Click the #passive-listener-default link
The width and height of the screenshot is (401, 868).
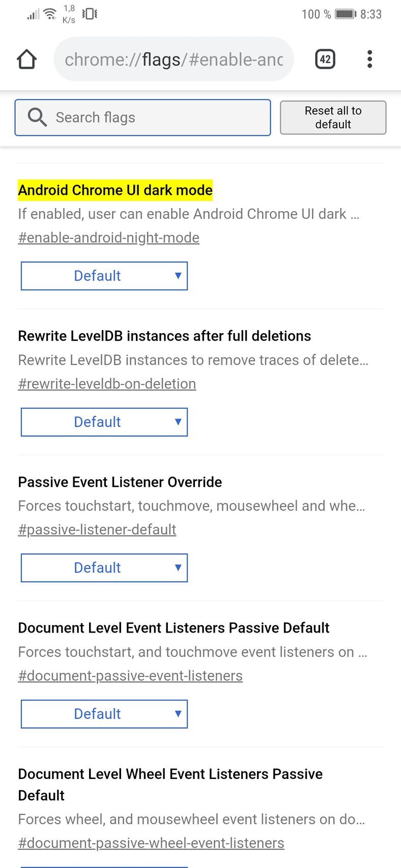[97, 530]
